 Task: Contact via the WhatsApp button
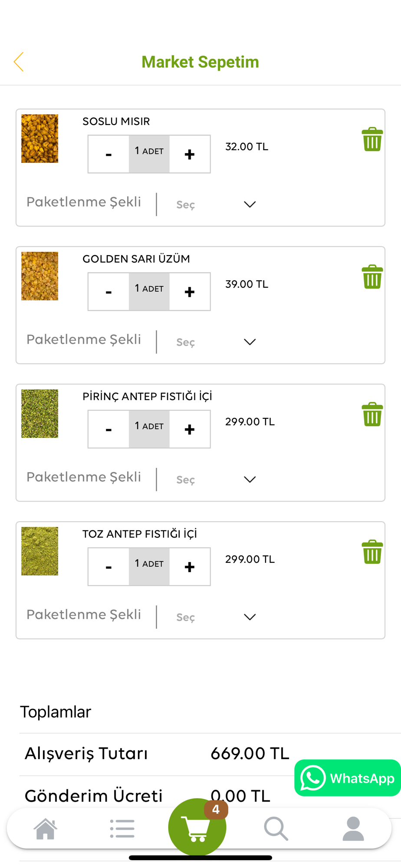(347, 778)
